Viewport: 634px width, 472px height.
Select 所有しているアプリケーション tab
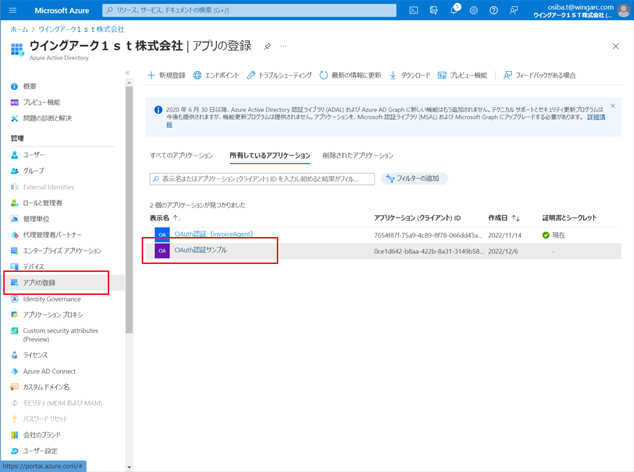270,155
